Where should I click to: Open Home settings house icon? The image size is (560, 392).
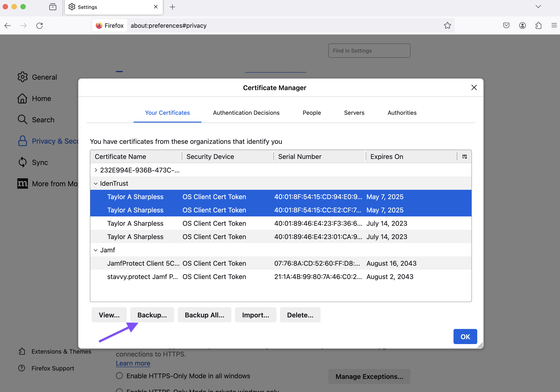[x=22, y=98]
